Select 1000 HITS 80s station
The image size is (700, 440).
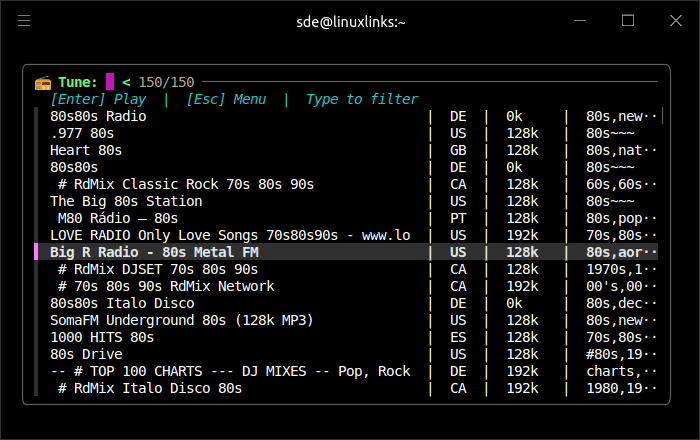pyautogui.click(x=348, y=337)
